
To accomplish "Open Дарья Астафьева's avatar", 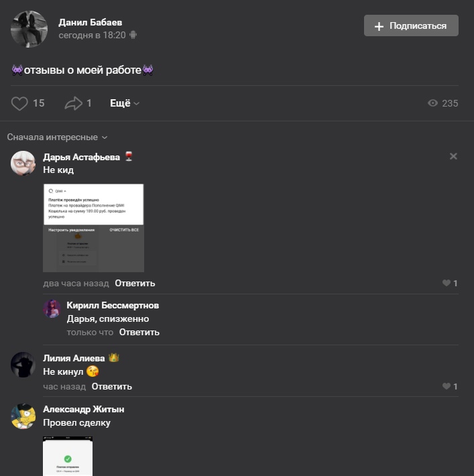I will tap(23, 163).
